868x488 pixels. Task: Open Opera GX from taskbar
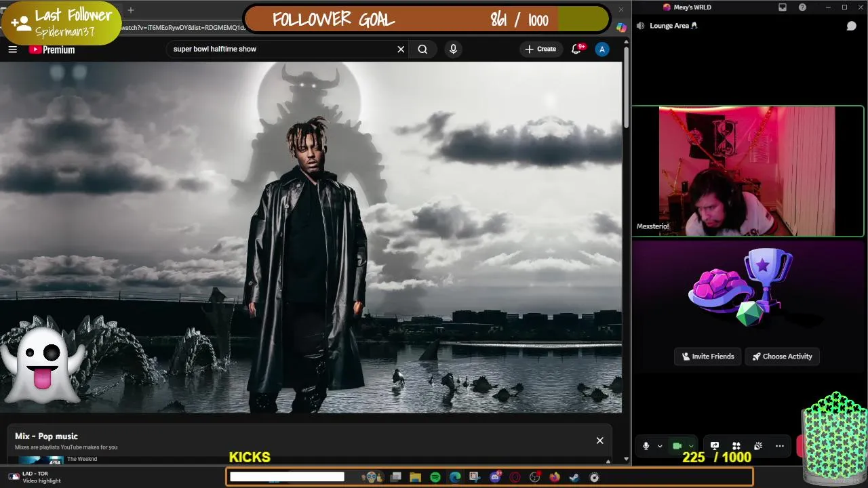point(515,477)
